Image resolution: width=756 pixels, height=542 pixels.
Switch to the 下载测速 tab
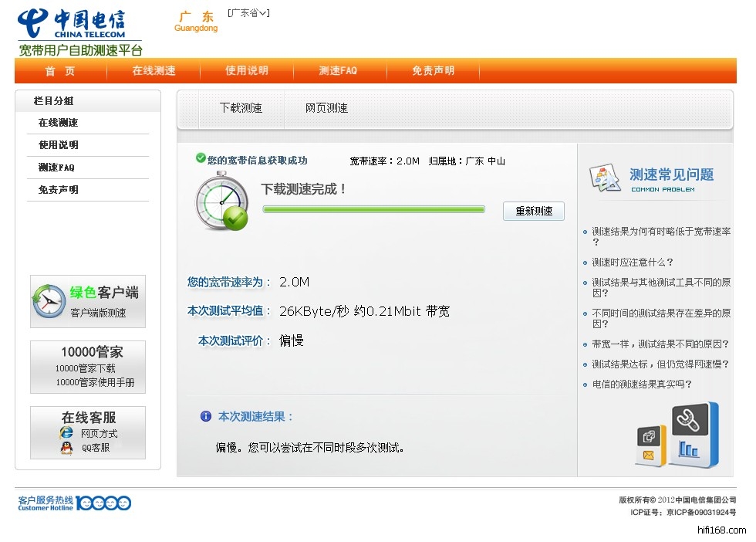[241, 108]
